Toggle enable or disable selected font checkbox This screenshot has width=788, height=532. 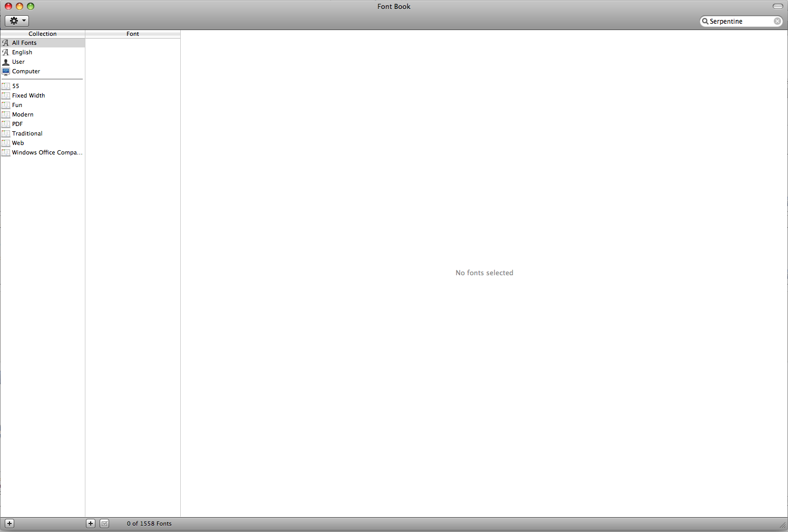[104, 524]
